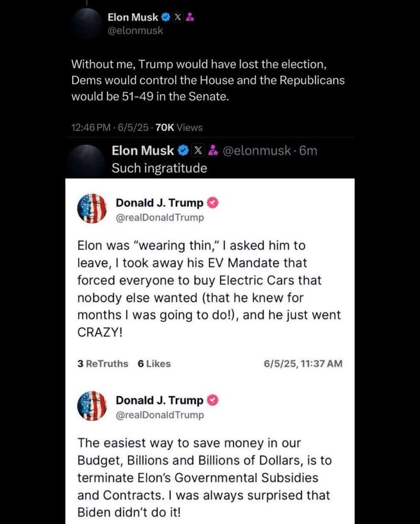
Task: Click the @realDonaldTrump handle on the Subsidies post
Action: pyautogui.click(x=159, y=414)
